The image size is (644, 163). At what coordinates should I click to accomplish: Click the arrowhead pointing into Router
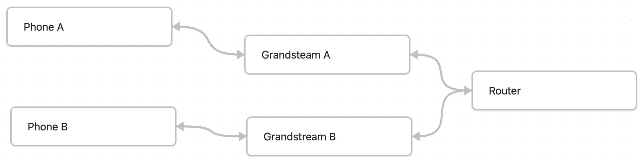pyautogui.click(x=468, y=90)
